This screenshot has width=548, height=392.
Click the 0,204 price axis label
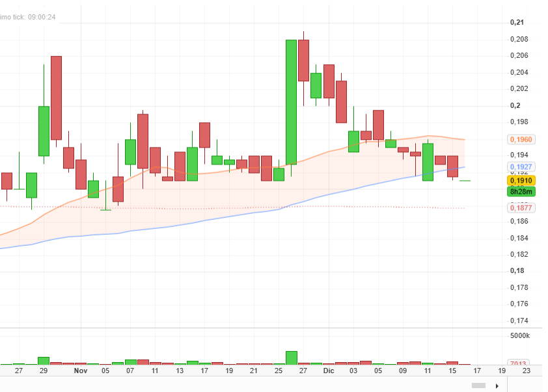[519, 72]
